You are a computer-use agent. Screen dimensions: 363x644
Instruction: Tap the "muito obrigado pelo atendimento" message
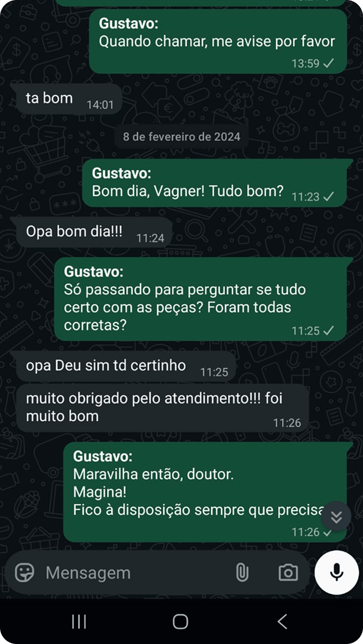[x=162, y=408]
